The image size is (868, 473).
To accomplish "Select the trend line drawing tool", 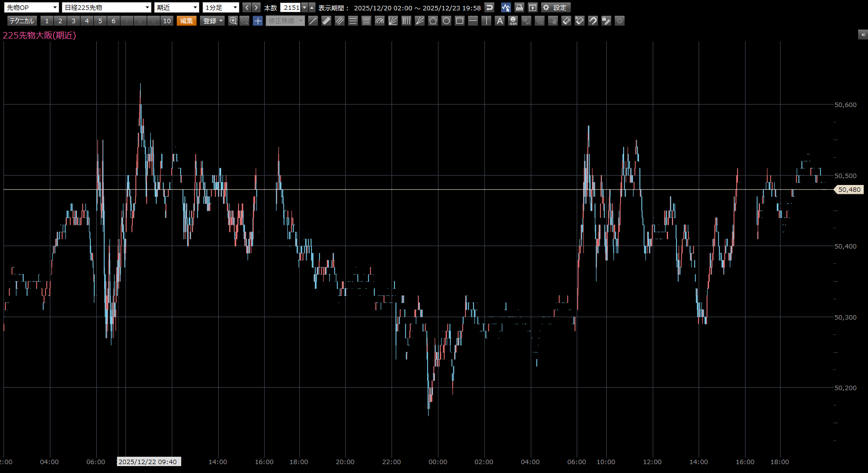I will [313, 21].
